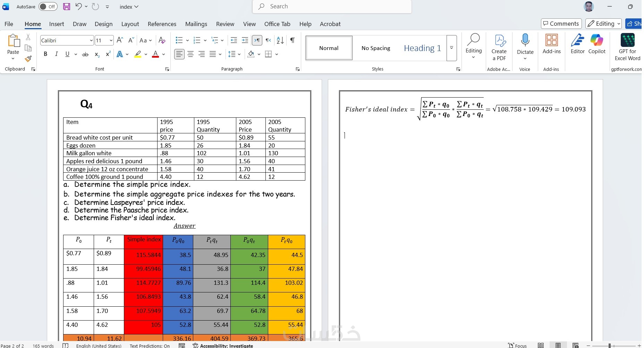
Task: Switch to the Design tab
Action: coord(103,24)
